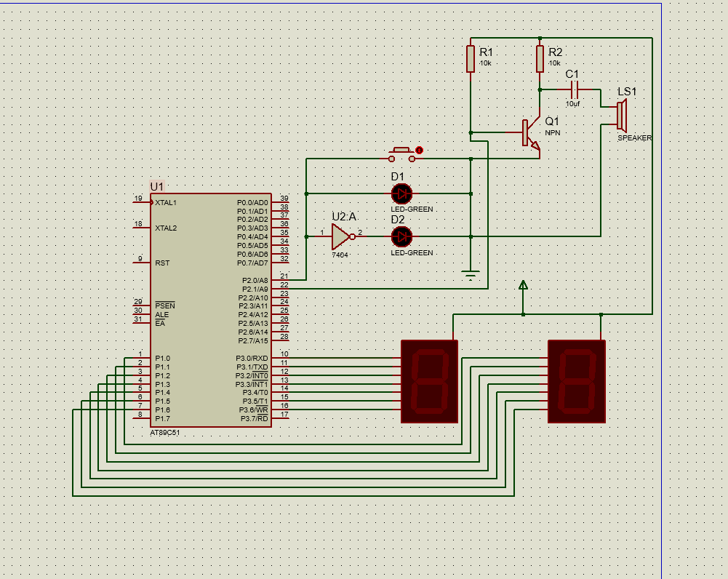This screenshot has height=579, width=728.
Task: Click the RST pin label
Action: click(x=162, y=263)
